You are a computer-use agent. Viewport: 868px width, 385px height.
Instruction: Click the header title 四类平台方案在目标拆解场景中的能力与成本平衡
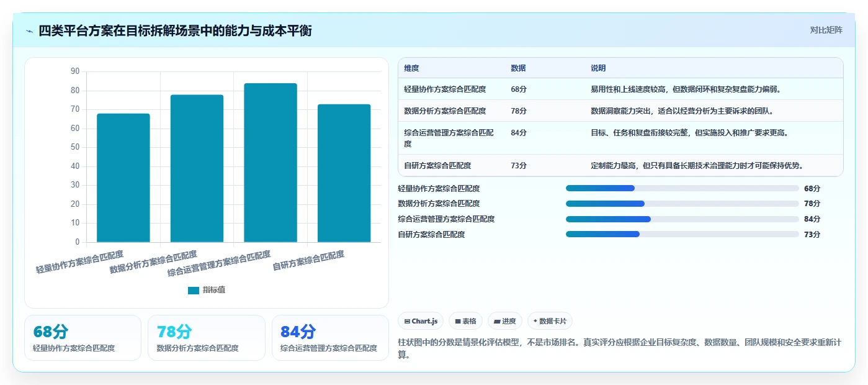(x=175, y=30)
